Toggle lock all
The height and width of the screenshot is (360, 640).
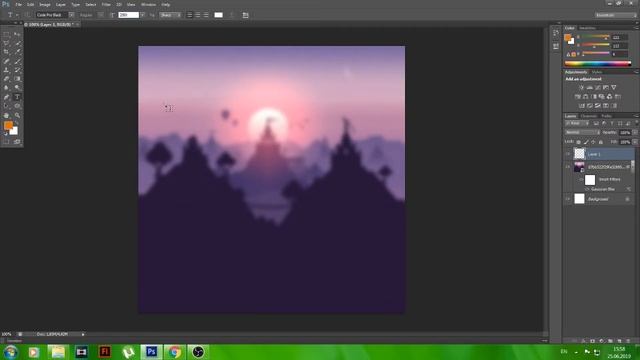pyautogui.click(x=600, y=142)
